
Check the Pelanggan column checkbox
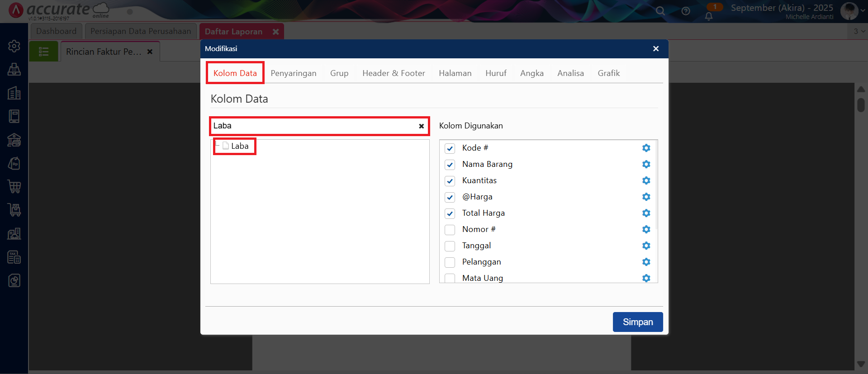click(450, 262)
